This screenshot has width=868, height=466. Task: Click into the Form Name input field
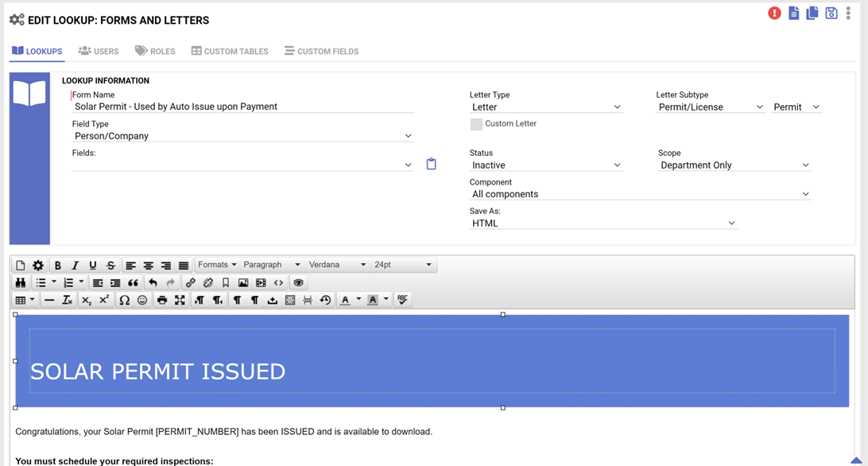[x=242, y=107]
